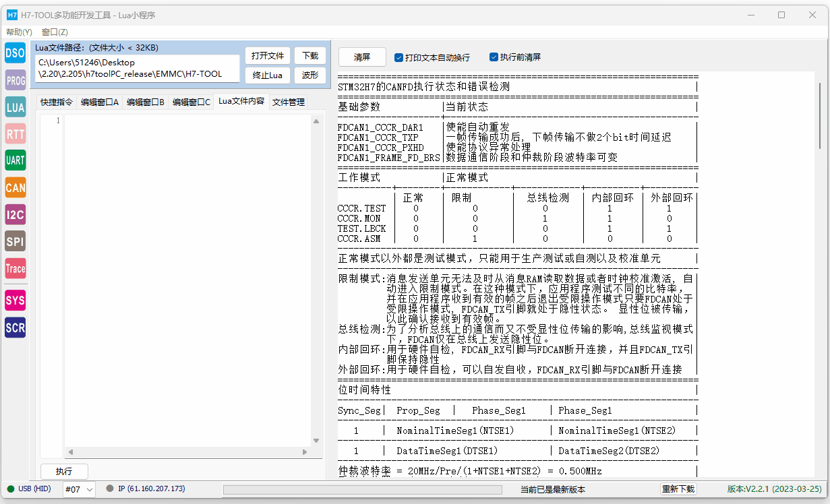Screen dimensions: 830x504
Task: Click the 波形 button
Action: click(310, 75)
